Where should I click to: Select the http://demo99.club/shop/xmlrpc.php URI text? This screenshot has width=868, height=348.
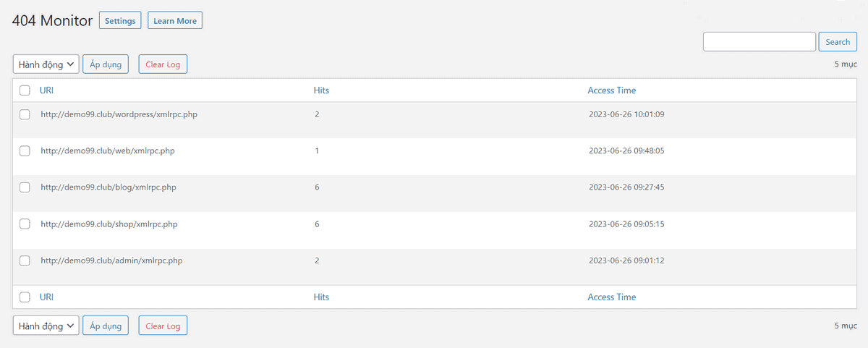pyautogui.click(x=109, y=224)
